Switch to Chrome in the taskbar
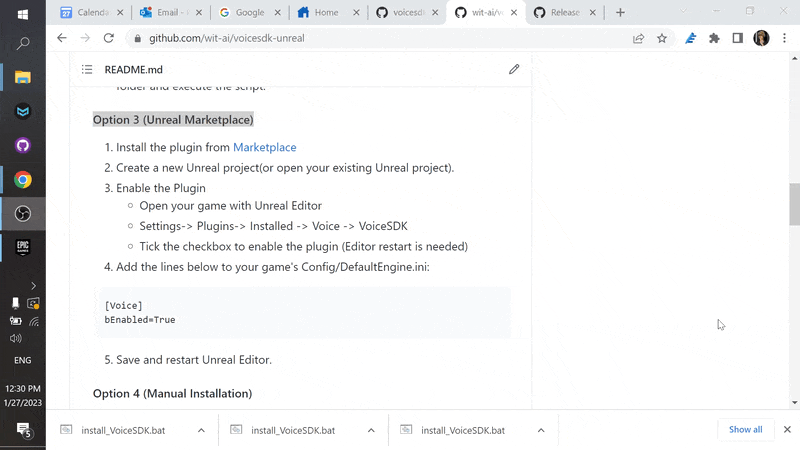 [x=22, y=180]
